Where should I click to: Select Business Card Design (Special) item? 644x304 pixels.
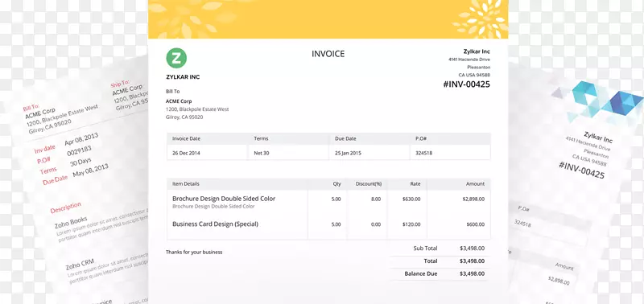pyautogui.click(x=215, y=224)
